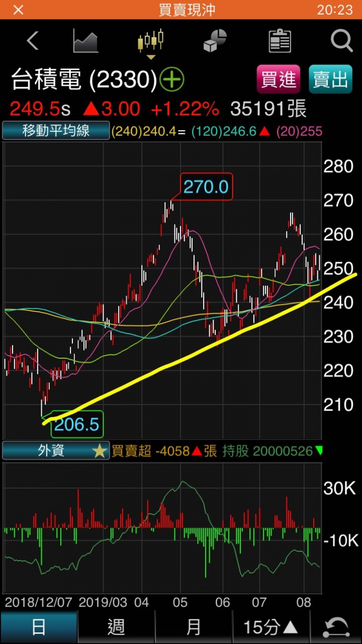Tap the 30K volume axis label
Screen dimensions: 362x644
(339, 488)
